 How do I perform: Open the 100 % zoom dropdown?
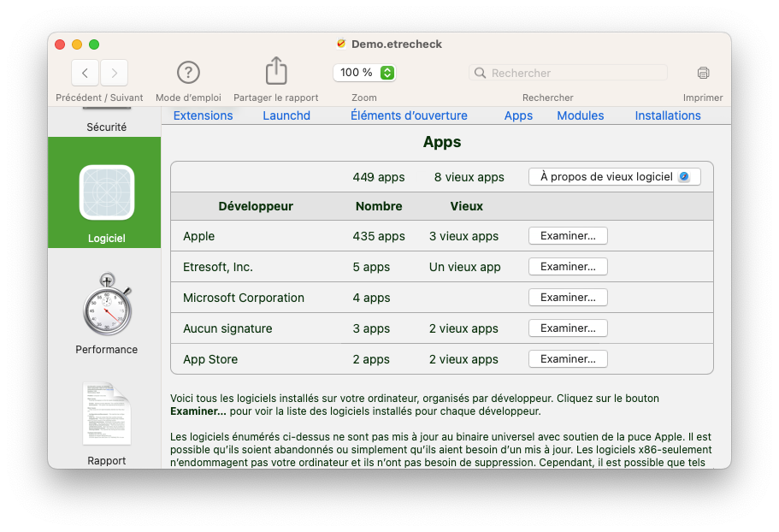[x=364, y=73]
